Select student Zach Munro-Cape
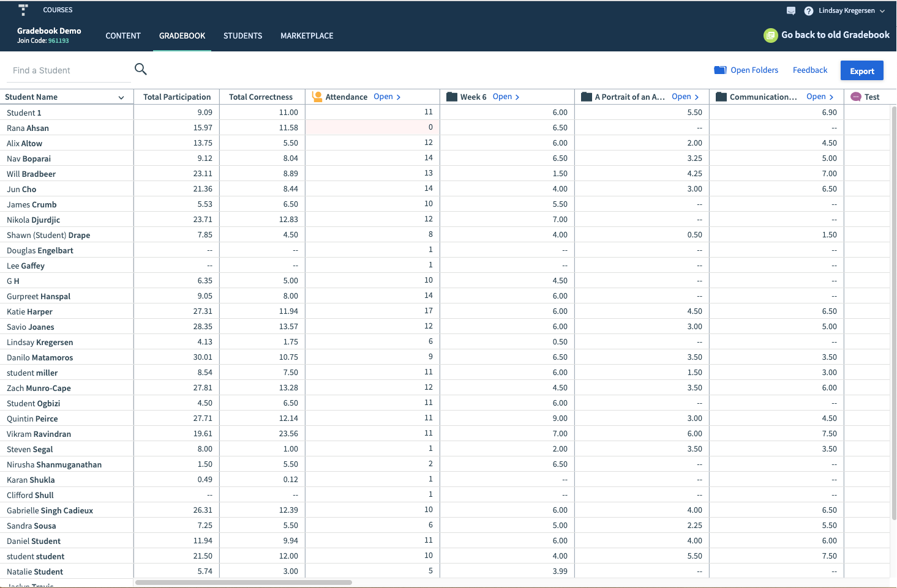The image size is (897, 588). [x=39, y=388]
